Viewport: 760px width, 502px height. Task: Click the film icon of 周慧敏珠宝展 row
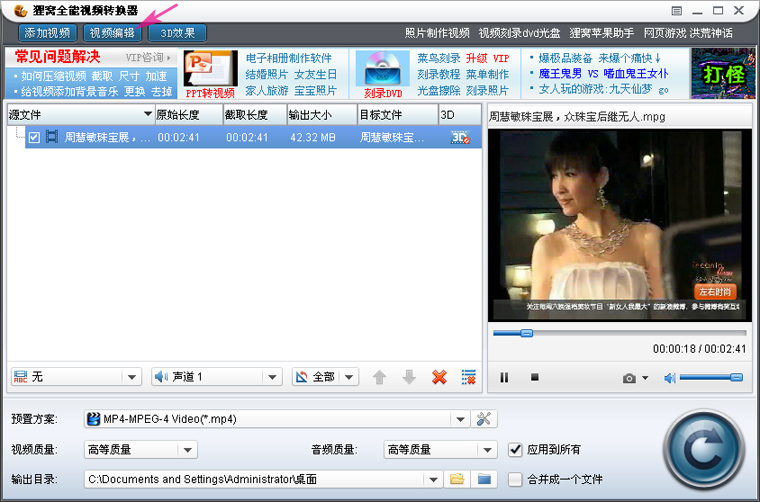pos(51,137)
